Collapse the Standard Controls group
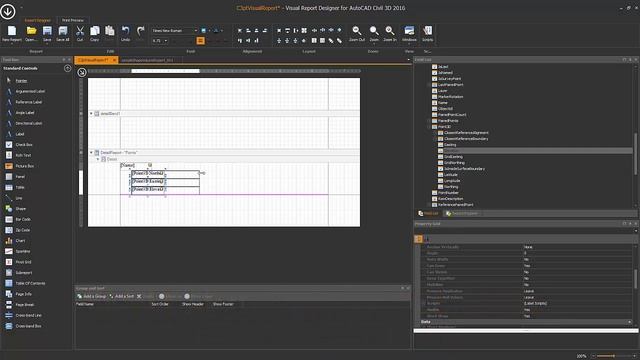 pos(68,68)
